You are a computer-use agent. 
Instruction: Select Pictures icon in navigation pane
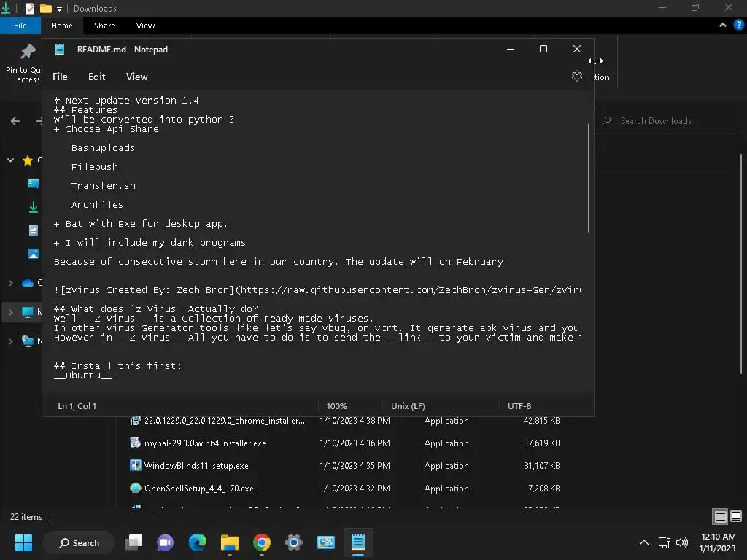[x=34, y=254]
